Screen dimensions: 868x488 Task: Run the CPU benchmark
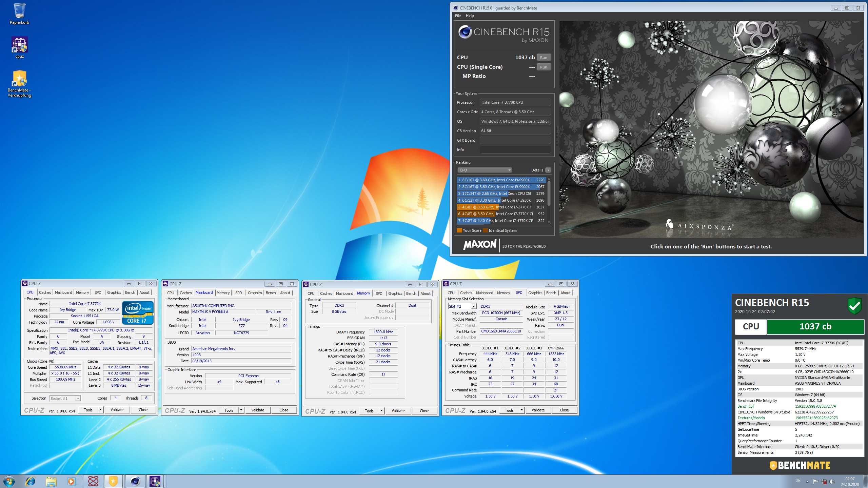pyautogui.click(x=544, y=58)
